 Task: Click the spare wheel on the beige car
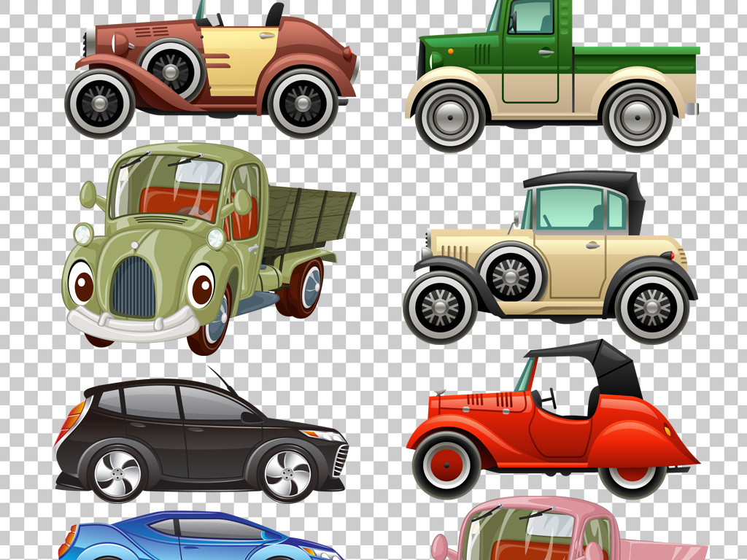point(511,278)
